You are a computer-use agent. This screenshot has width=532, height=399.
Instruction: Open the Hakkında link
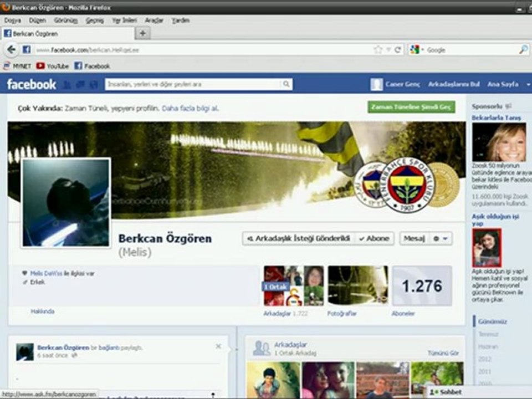click(x=43, y=311)
